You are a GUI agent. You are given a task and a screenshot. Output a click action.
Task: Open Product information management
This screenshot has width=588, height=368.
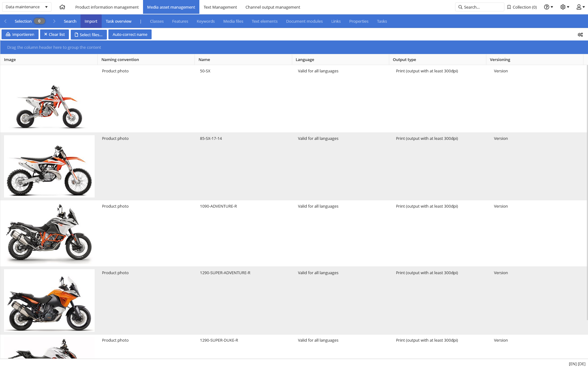pyautogui.click(x=107, y=7)
